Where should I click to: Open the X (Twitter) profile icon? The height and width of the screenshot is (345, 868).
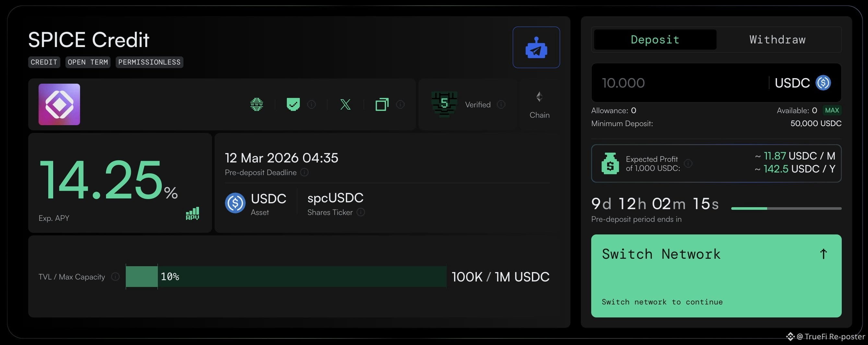coord(345,104)
